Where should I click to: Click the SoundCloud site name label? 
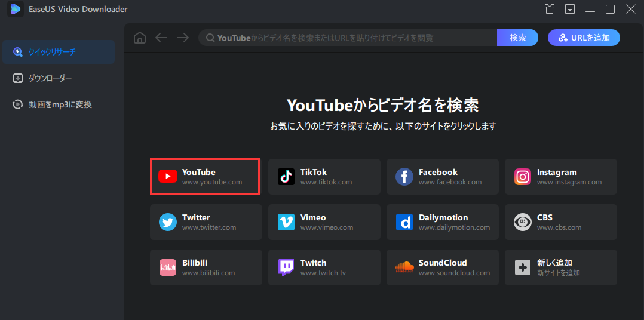pyautogui.click(x=443, y=263)
